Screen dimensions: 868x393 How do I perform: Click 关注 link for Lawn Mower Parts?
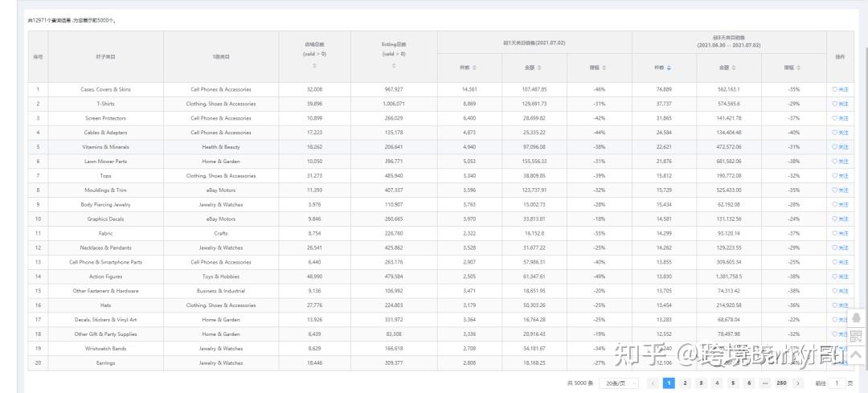coord(840,162)
